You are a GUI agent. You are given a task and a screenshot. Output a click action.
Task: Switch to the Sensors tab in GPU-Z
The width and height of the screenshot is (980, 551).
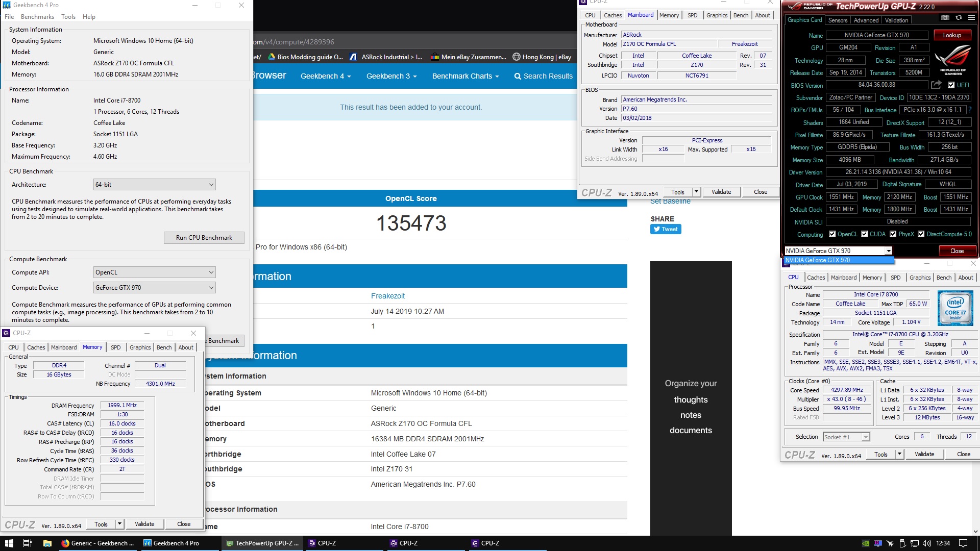pyautogui.click(x=838, y=20)
